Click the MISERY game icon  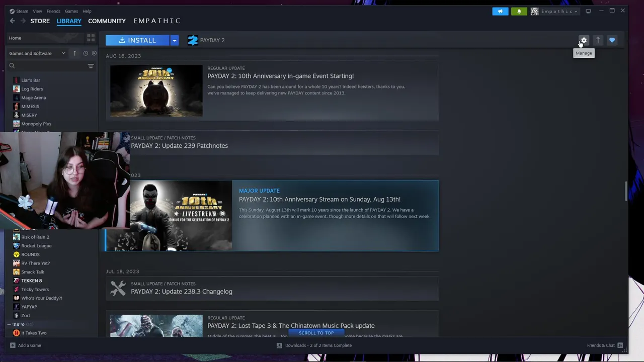point(16,115)
